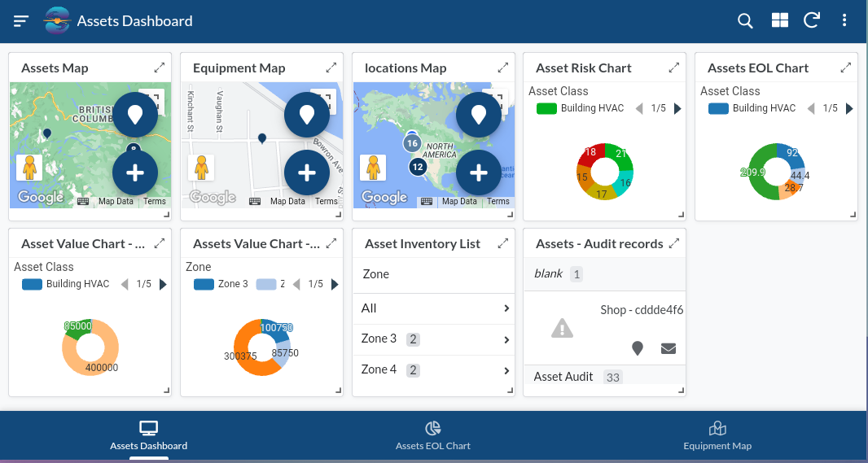868x463 pixels.
Task: Click keyboard shortcuts icon on locations Map
Action: coord(427,201)
